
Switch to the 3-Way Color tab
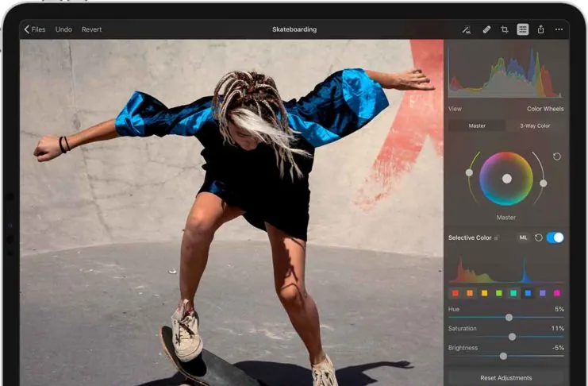(x=534, y=125)
